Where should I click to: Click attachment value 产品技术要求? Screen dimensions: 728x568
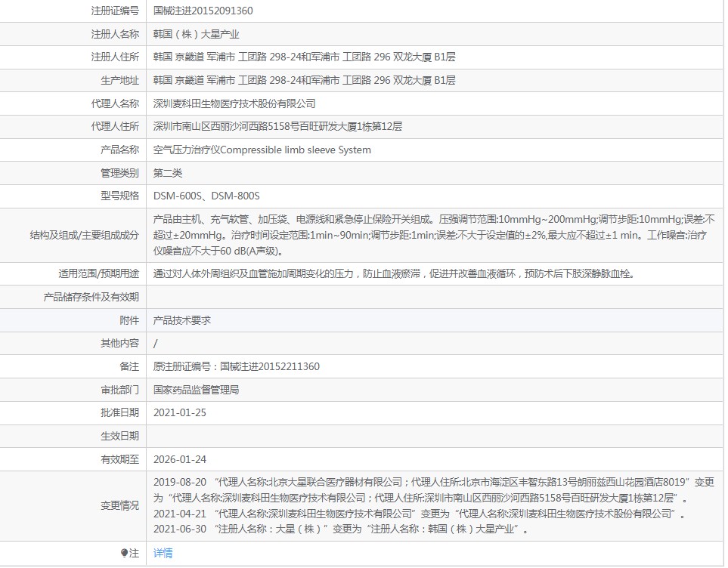[x=182, y=320]
